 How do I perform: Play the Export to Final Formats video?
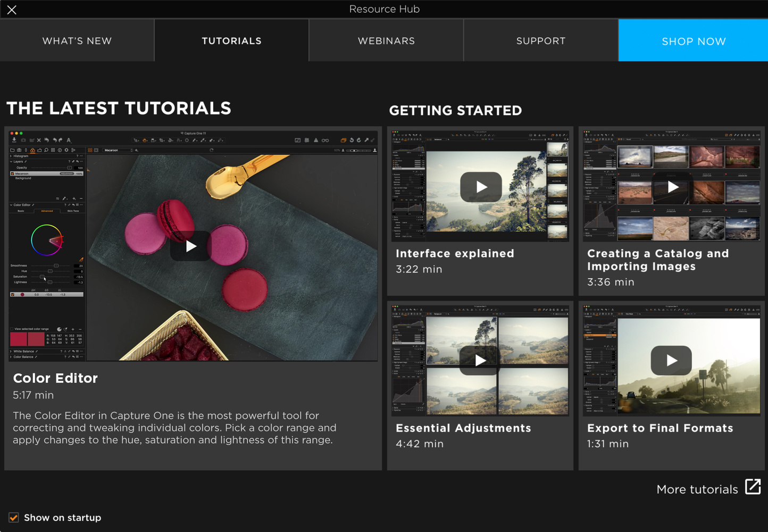[x=671, y=360]
